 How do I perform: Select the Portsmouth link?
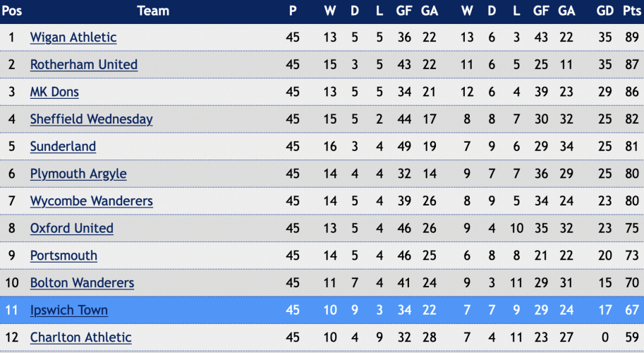pos(63,256)
